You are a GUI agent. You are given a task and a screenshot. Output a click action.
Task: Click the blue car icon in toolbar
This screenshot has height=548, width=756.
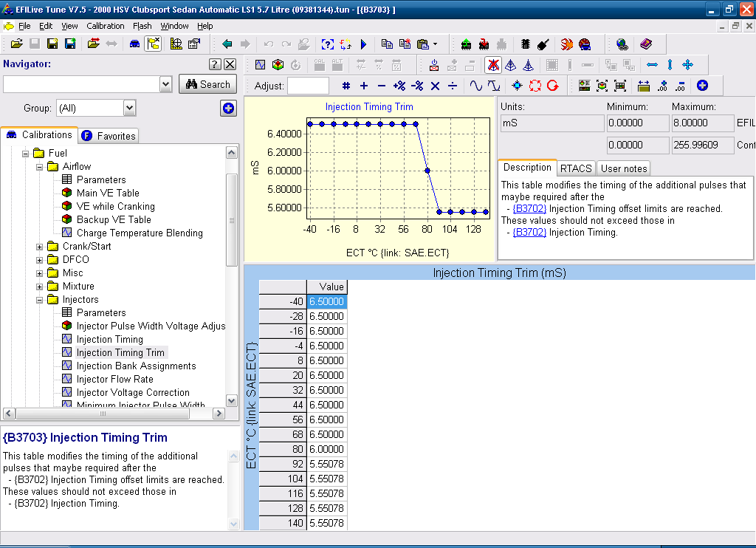pos(134,44)
